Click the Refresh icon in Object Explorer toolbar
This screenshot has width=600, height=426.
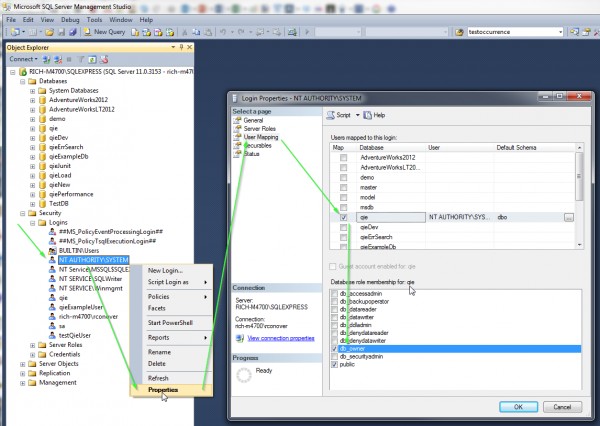(x=92, y=59)
